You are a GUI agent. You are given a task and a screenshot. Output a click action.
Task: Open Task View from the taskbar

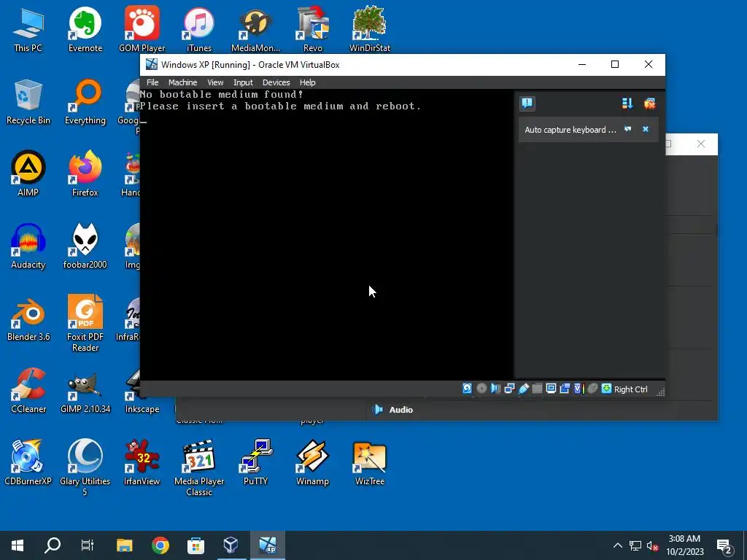(x=88, y=545)
